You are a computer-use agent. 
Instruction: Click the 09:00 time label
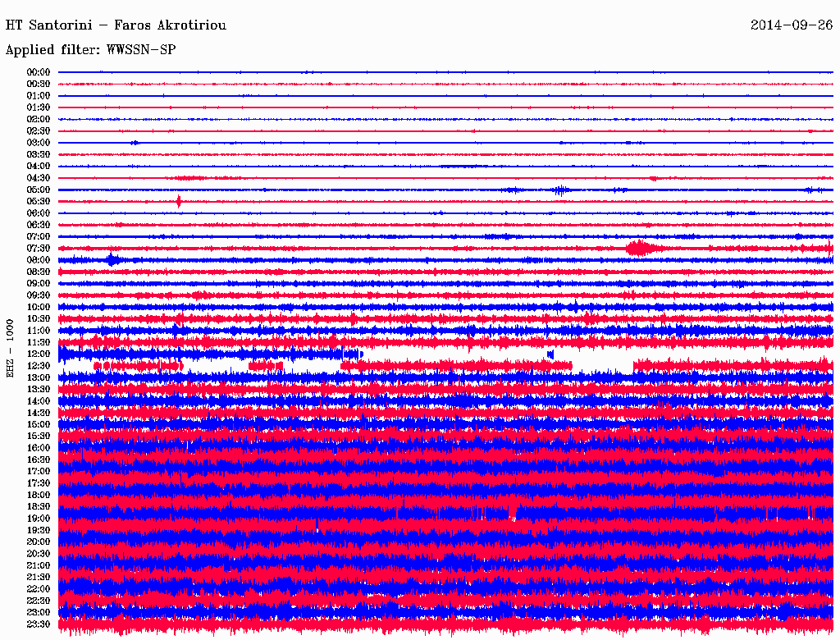click(38, 284)
